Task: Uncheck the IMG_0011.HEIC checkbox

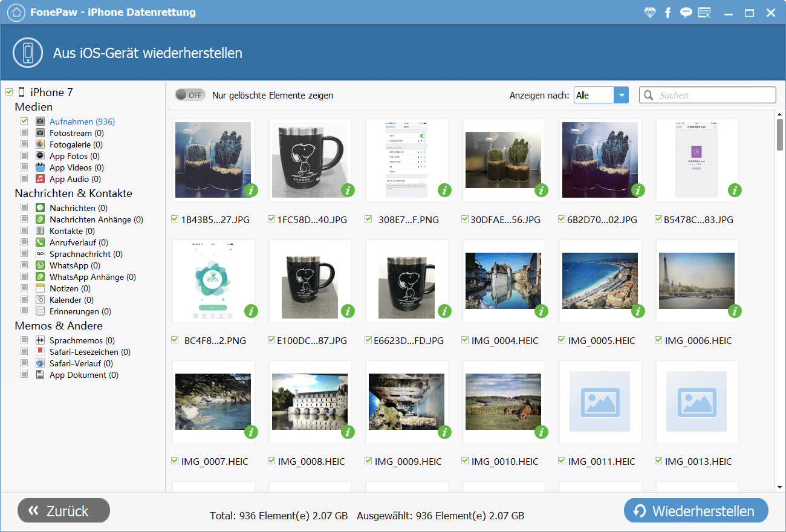Action: tap(562, 461)
